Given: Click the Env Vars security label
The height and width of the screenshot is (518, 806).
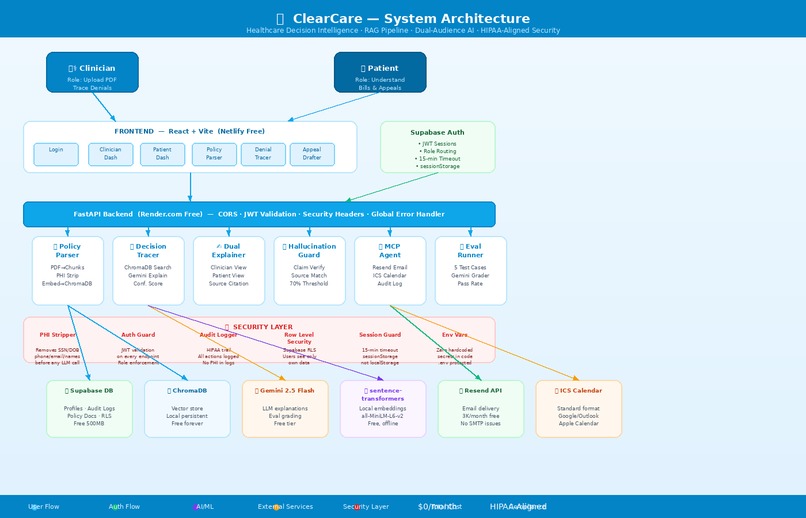Looking at the screenshot, I should (455, 335).
